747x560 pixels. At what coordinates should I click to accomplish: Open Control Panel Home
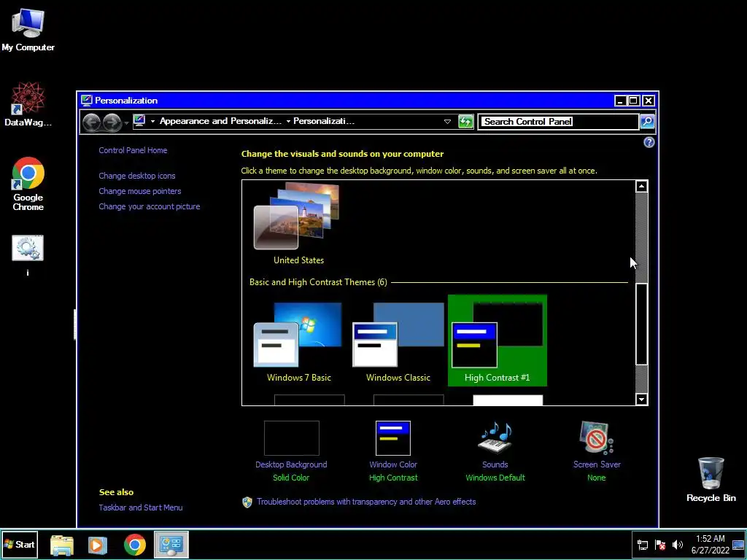tap(133, 150)
